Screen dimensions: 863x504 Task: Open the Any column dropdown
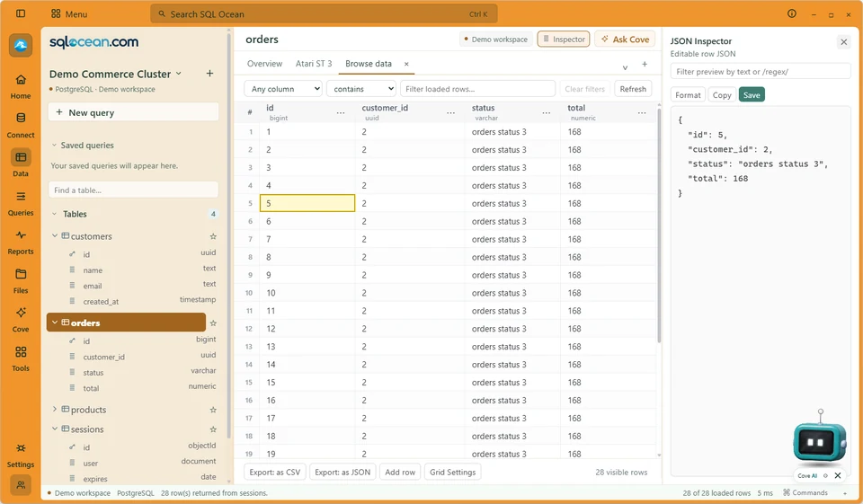pos(283,89)
